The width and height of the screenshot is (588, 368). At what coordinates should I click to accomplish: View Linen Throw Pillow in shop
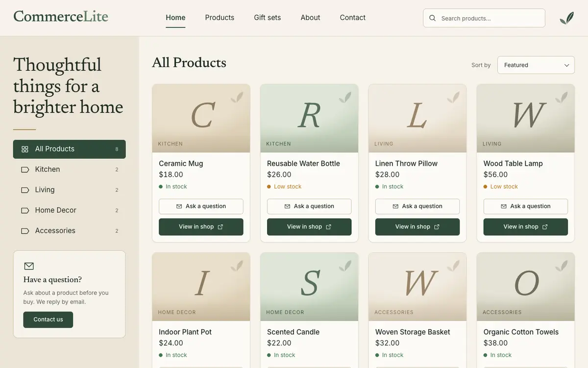click(x=417, y=227)
